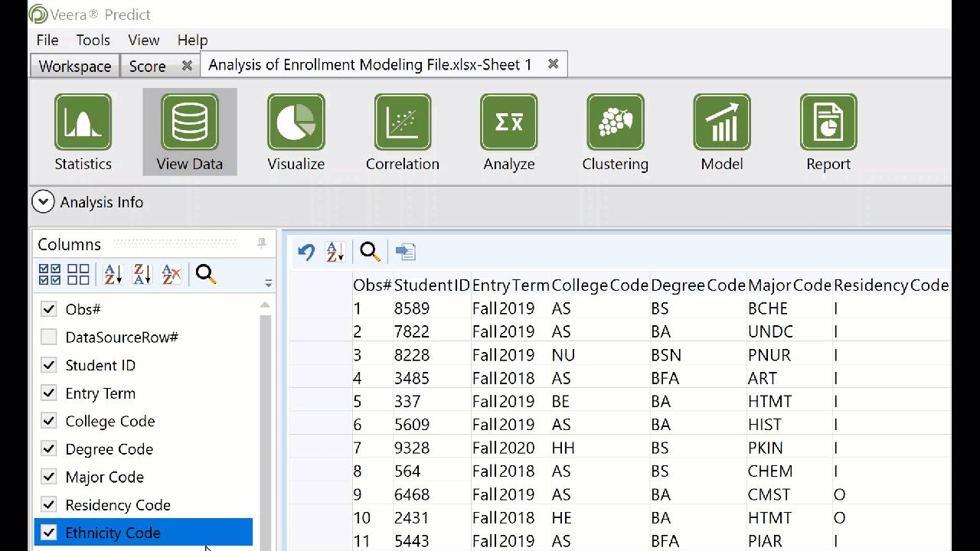Uncheck all columns in Columns panel
Screen dimensions: 980x551
[x=78, y=274]
